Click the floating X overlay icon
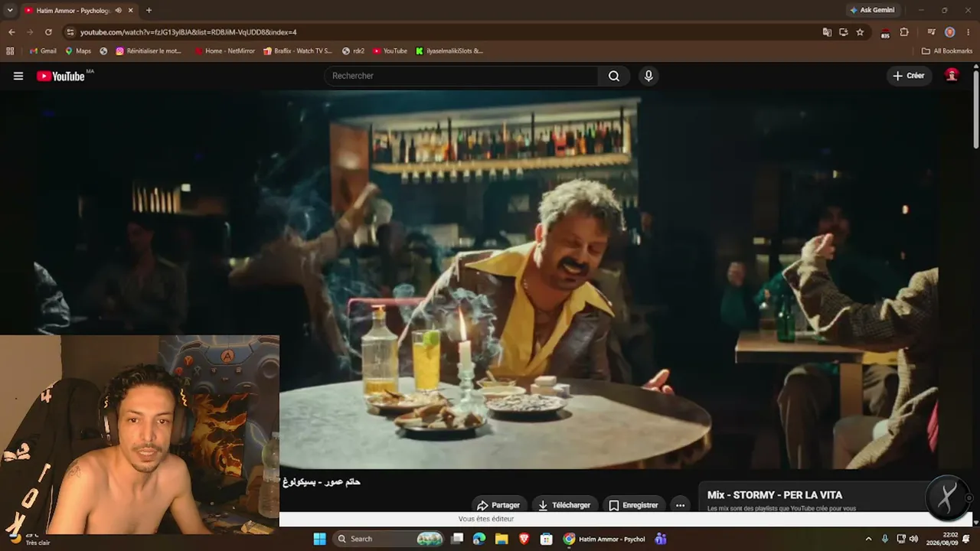980x551 pixels. click(x=948, y=497)
